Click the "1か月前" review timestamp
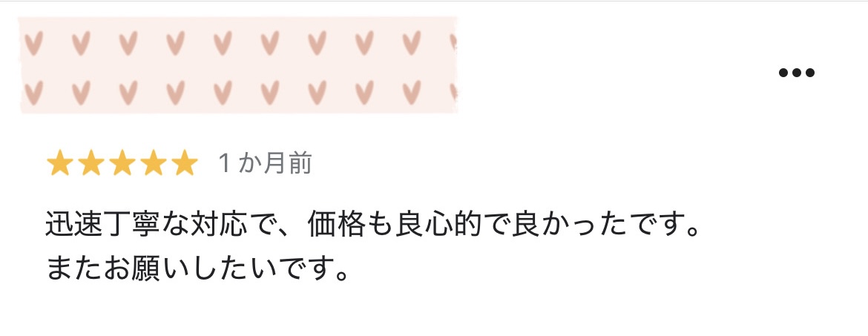Screen dimensions: 868x336 click(265, 163)
